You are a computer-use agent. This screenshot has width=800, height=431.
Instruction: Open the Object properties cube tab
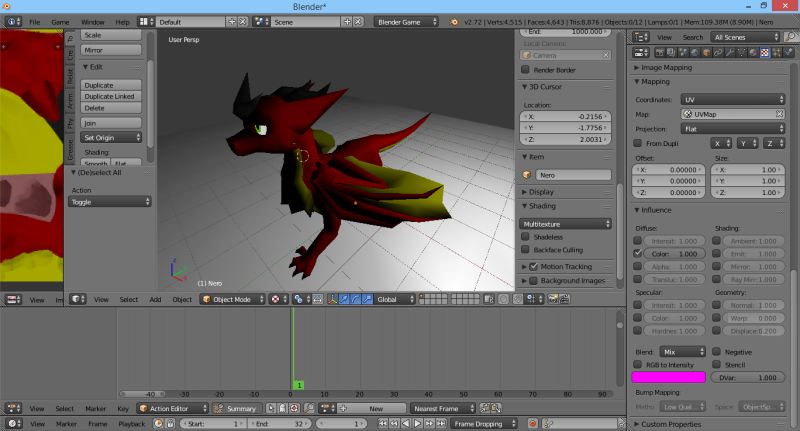click(707, 53)
